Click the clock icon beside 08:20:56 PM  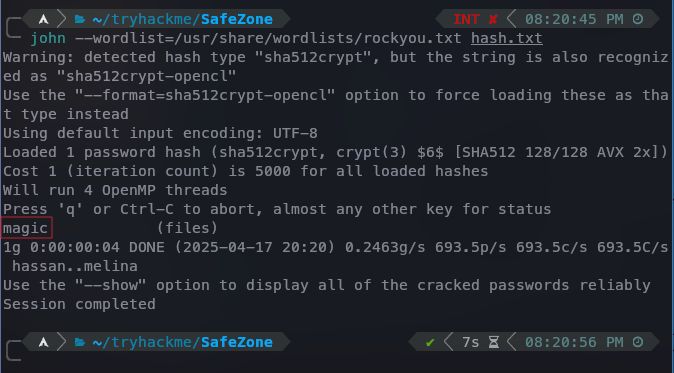click(x=638, y=342)
